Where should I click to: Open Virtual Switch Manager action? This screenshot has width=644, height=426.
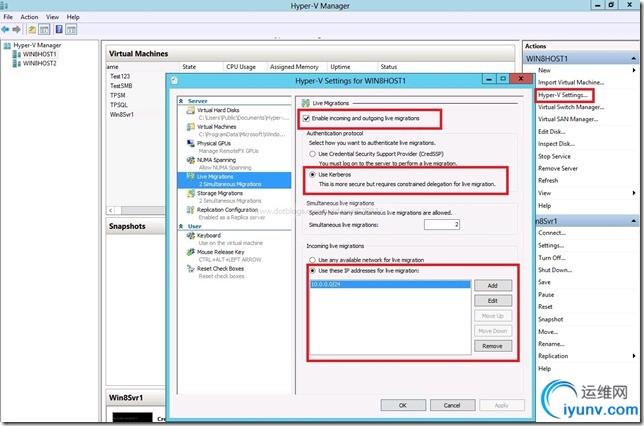pos(571,107)
